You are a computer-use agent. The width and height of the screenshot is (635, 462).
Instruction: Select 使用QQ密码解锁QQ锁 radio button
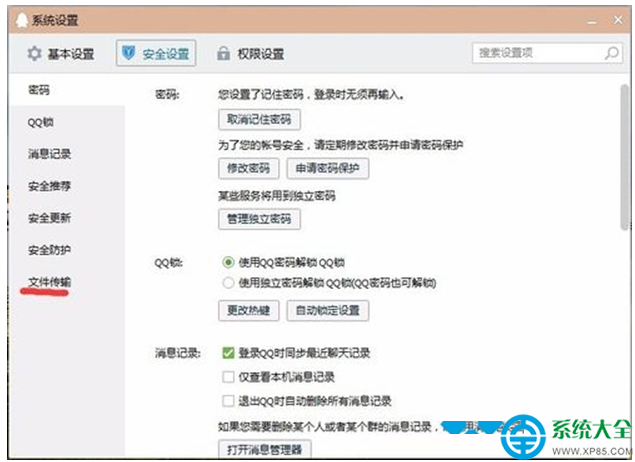(228, 263)
